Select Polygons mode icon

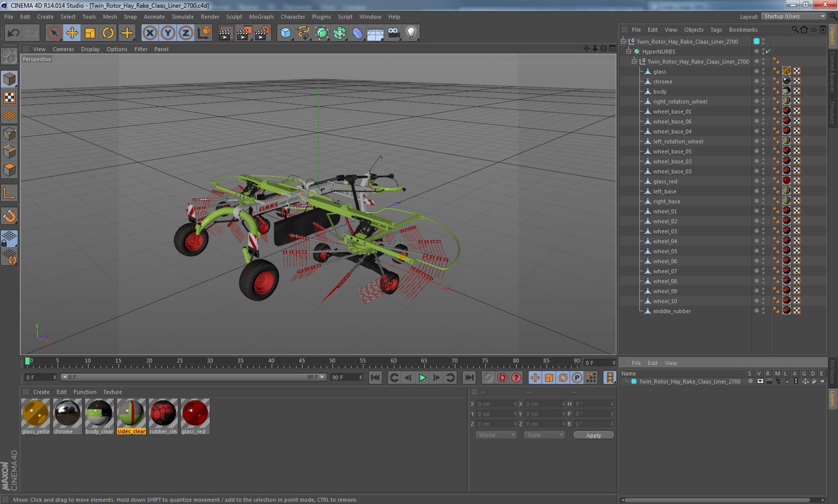[9, 170]
